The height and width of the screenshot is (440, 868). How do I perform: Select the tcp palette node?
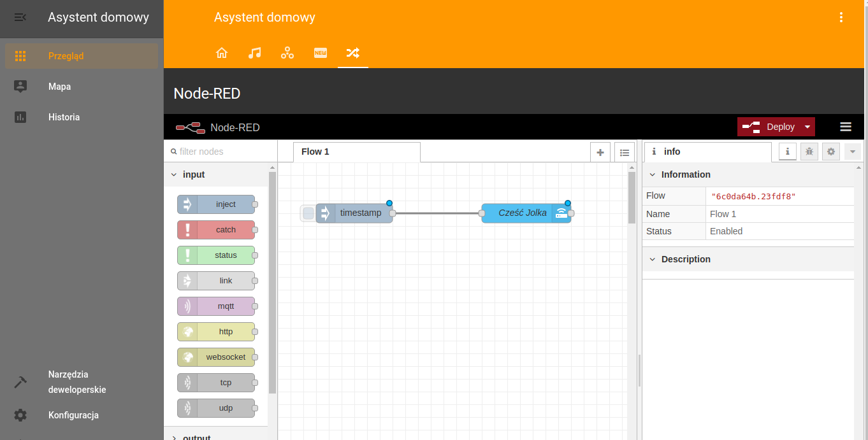[216, 383]
